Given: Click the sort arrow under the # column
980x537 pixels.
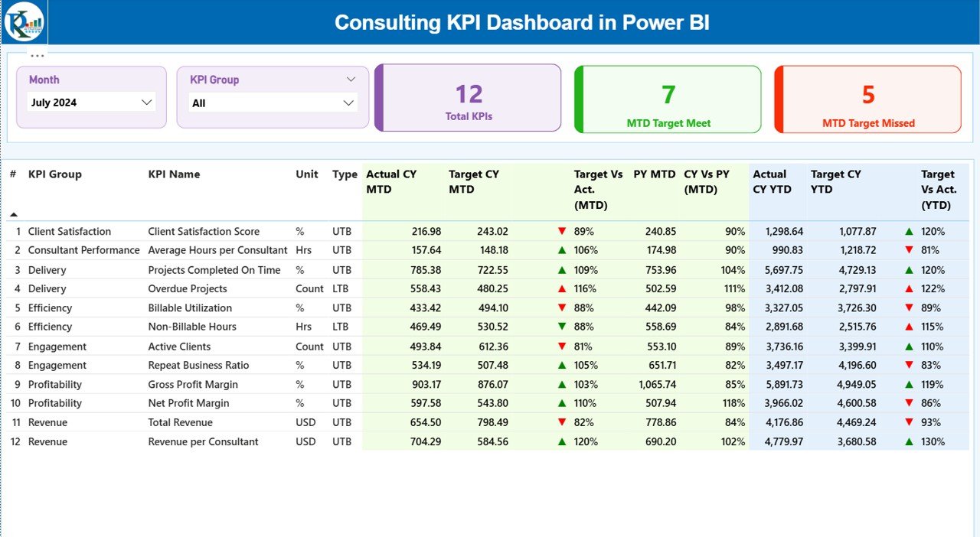Looking at the screenshot, I should pyautogui.click(x=14, y=214).
